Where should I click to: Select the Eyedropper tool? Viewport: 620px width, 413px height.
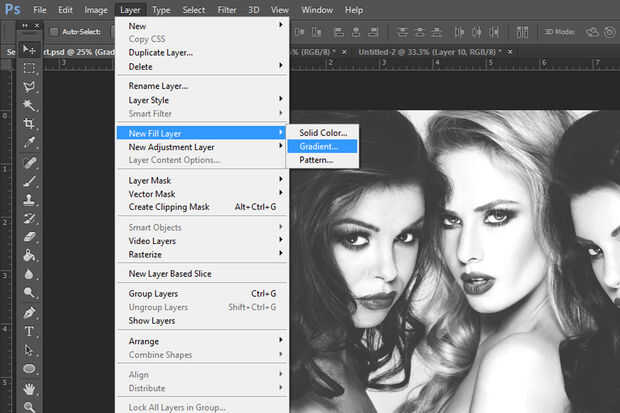pos(29,142)
